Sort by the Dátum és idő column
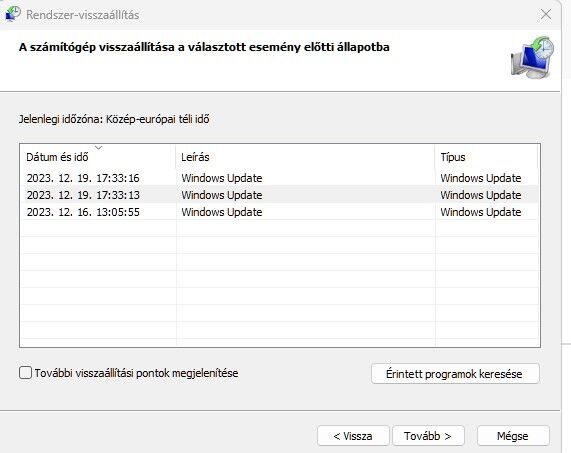 [x=98, y=157]
